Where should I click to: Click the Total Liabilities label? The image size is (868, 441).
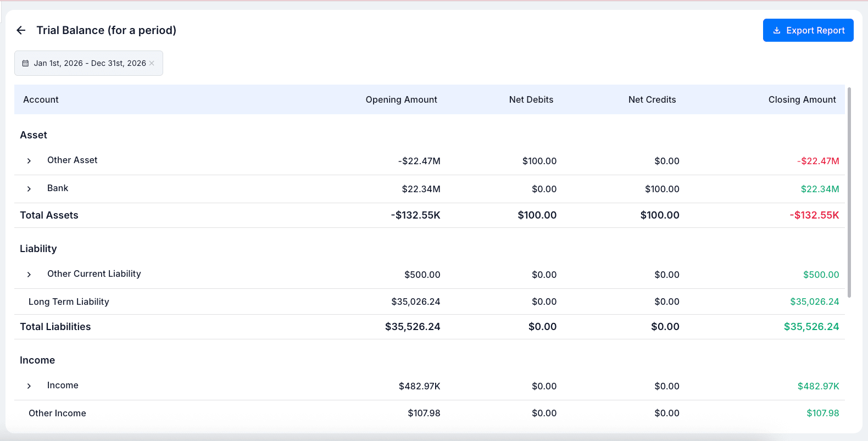(x=55, y=327)
